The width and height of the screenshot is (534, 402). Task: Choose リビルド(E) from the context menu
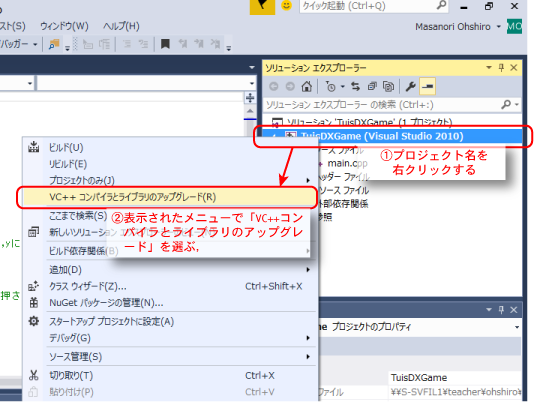(68, 164)
